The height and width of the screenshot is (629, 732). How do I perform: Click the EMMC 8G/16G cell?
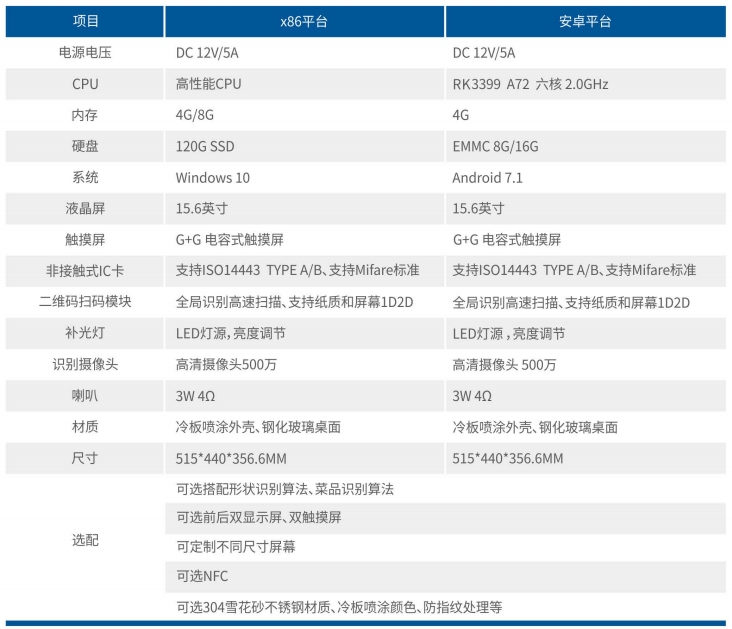tap(496, 146)
